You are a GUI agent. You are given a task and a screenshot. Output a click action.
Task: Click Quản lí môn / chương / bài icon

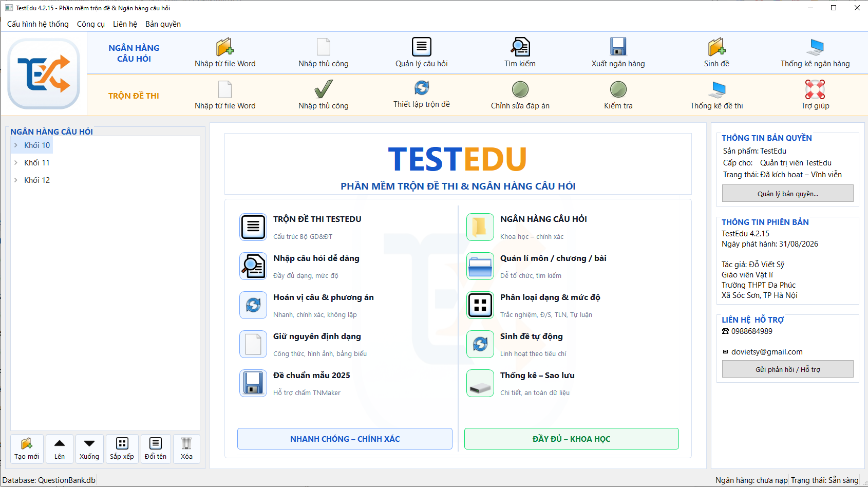480,266
